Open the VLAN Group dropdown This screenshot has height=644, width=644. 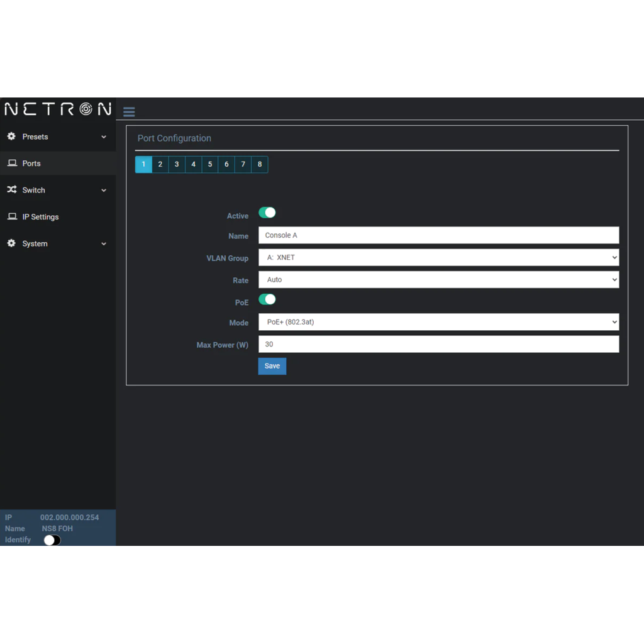click(x=438, y=258)
